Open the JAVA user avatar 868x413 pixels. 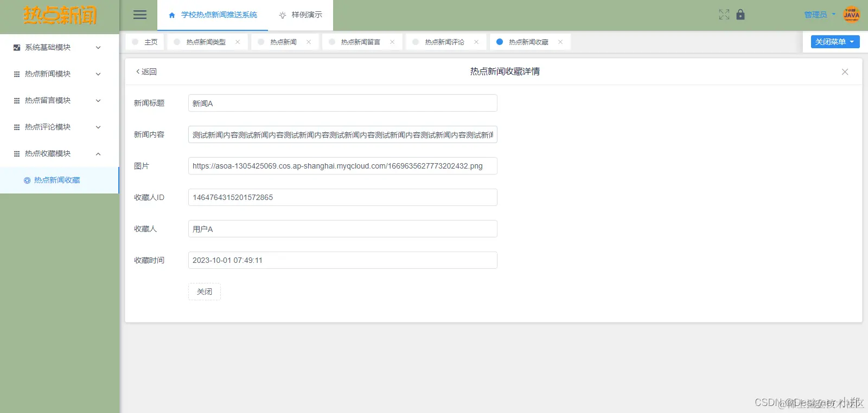coord(852,15)
